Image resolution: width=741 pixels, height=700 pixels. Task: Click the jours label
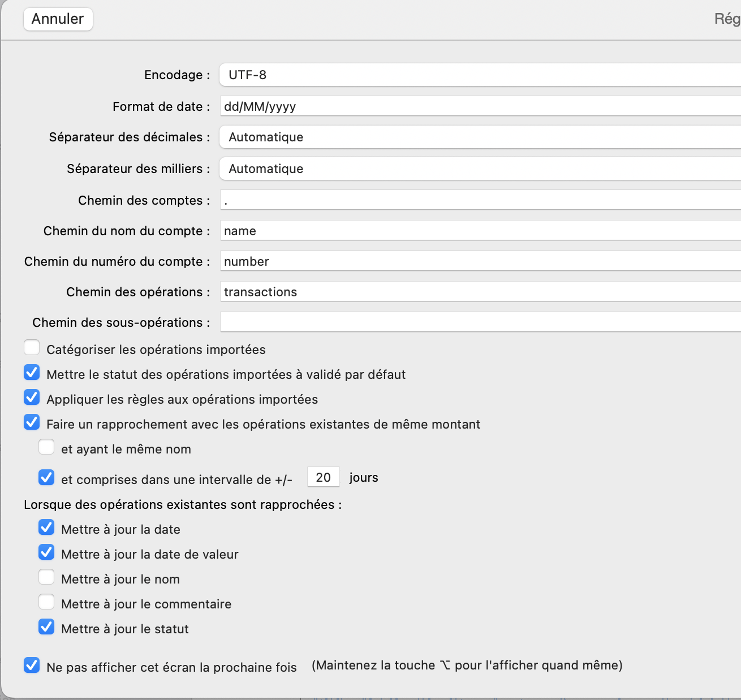[x=364, y=478]
